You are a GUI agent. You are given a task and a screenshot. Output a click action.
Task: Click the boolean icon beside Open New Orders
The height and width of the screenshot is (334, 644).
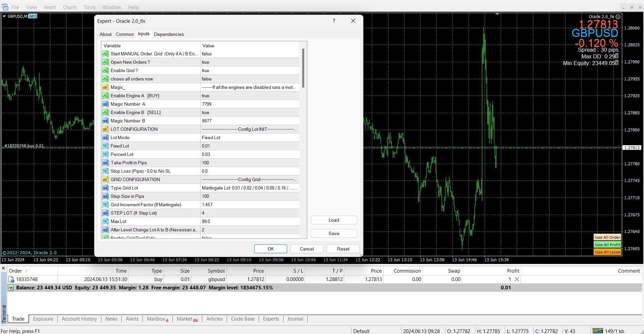pos(105,62)
